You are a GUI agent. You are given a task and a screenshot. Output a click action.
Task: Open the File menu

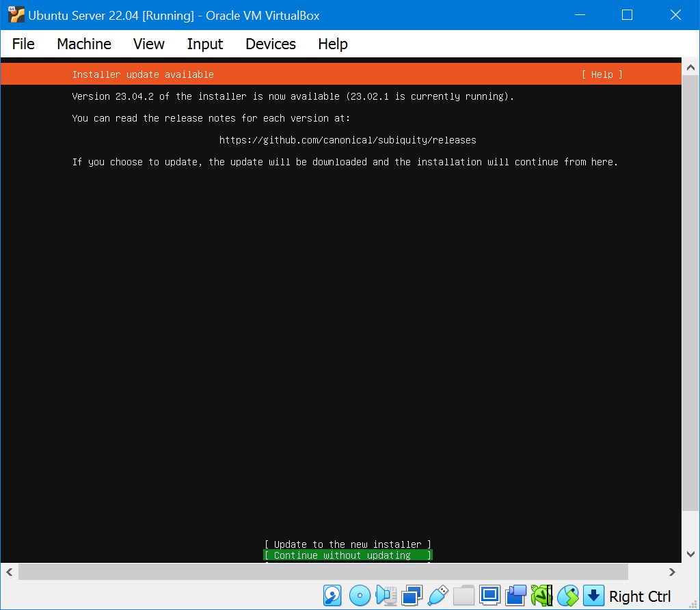click(x=23, y=44)
